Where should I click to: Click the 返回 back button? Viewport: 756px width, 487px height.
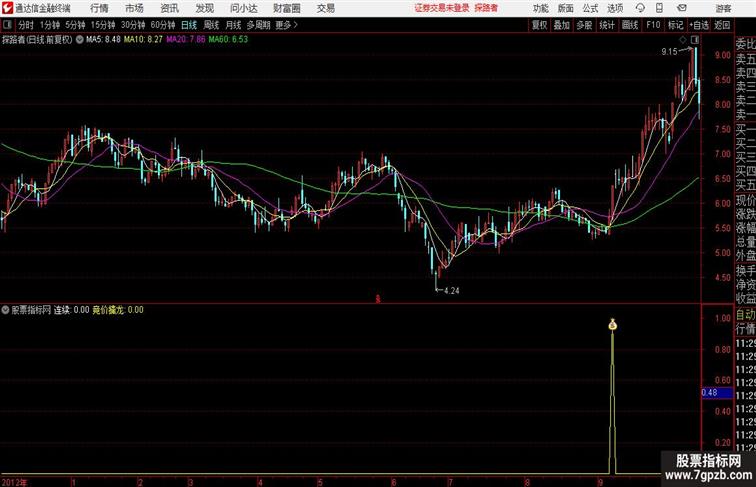(722, 25)
